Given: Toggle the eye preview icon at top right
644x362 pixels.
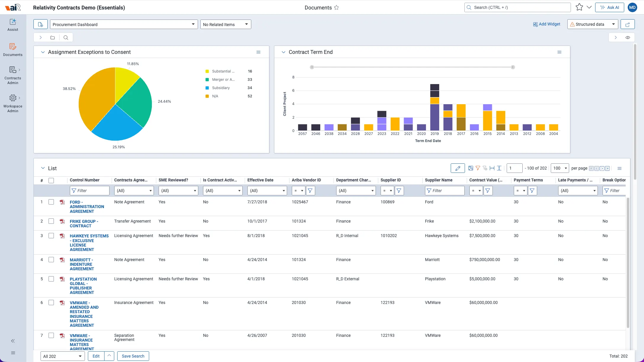Looking at the screenshot, I should 628,38.
